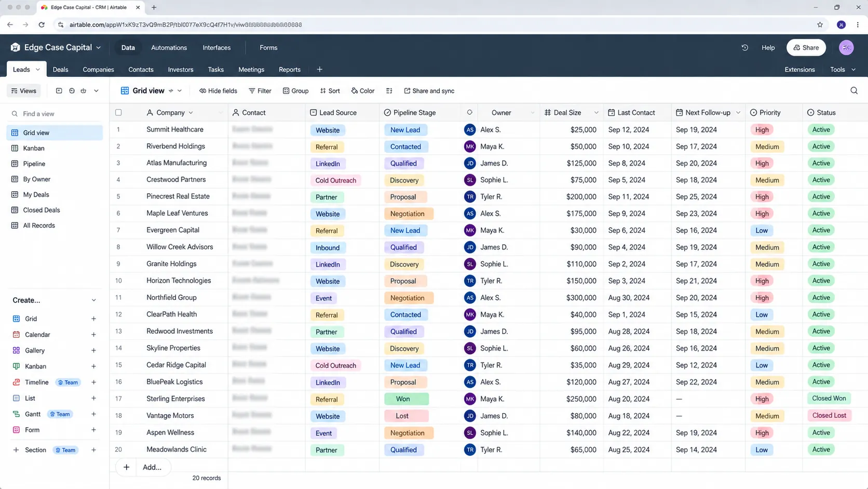
Task: Click plus next to Form view
Action: coord(93,430)
